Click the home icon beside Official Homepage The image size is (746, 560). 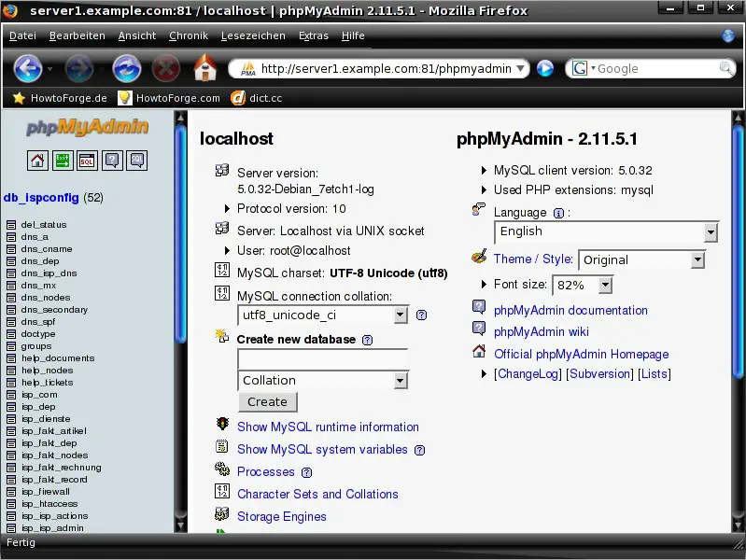[479, 351]
